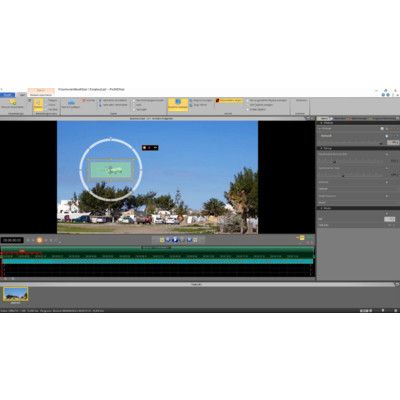
Task: Click the orange round play button under preview
Action: tap(39, 240)
